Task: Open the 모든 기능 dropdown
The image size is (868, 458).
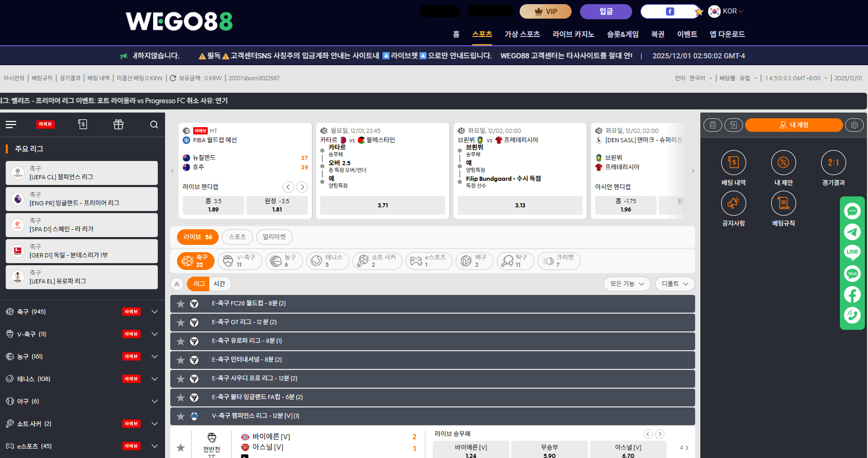Action: (627, 284)
